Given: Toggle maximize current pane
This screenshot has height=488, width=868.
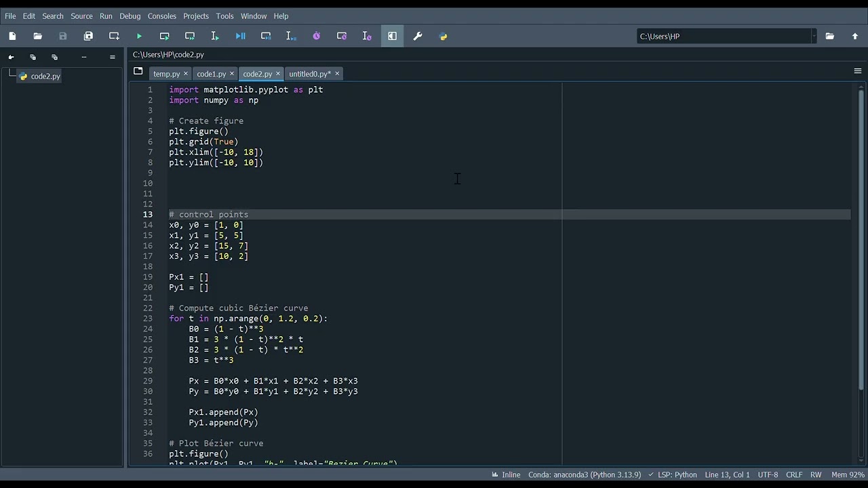Looking at the screenshot, I should pos(392,36).
